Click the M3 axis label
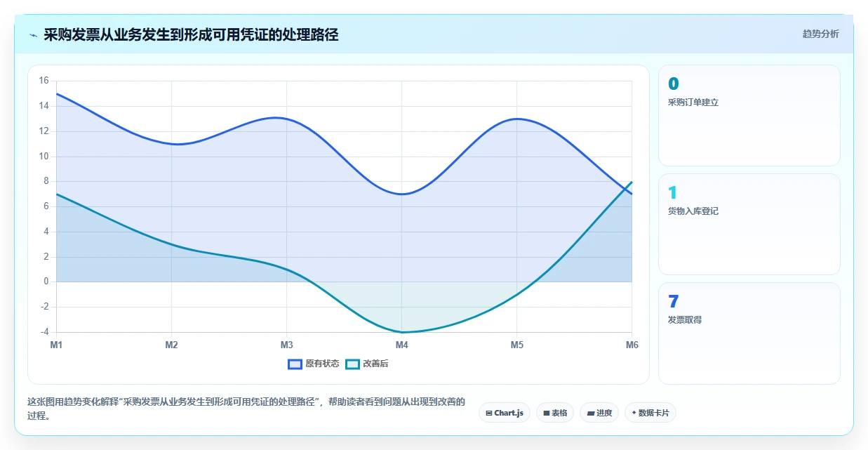 (286, 345)
